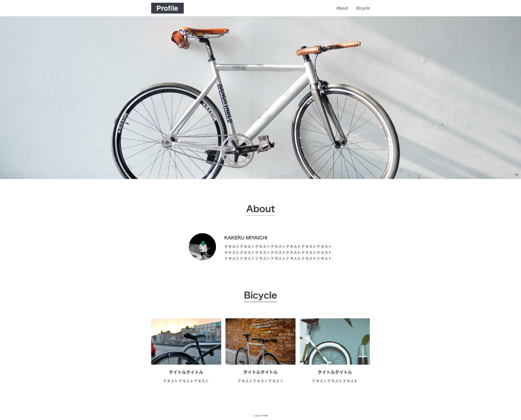Click the 2020 Profile footer copyright
Image resolution: width=521 pixels, height=420 pixels.
tap(260, 415)
